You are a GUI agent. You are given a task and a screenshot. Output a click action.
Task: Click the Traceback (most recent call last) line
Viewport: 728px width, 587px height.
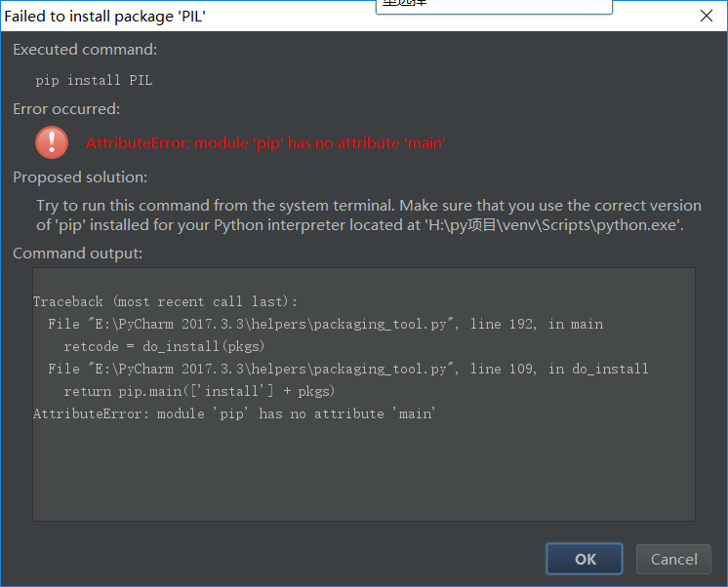(165, 301)
